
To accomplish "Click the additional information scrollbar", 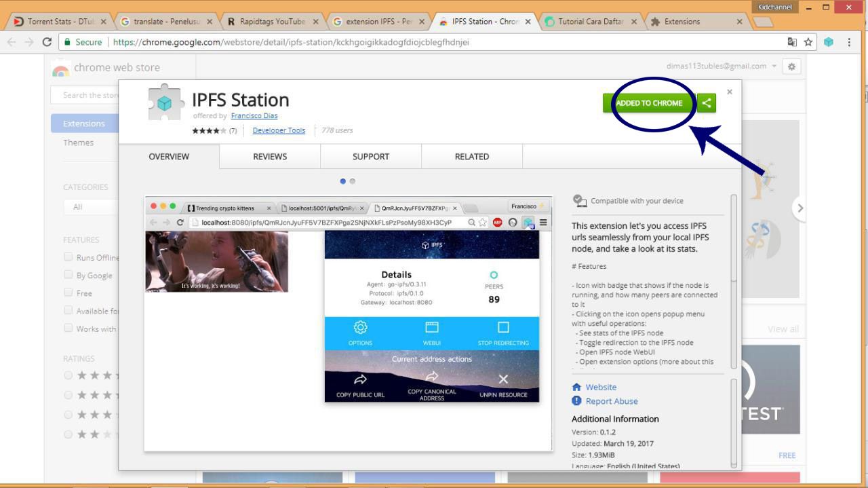I will click(733, 423).
